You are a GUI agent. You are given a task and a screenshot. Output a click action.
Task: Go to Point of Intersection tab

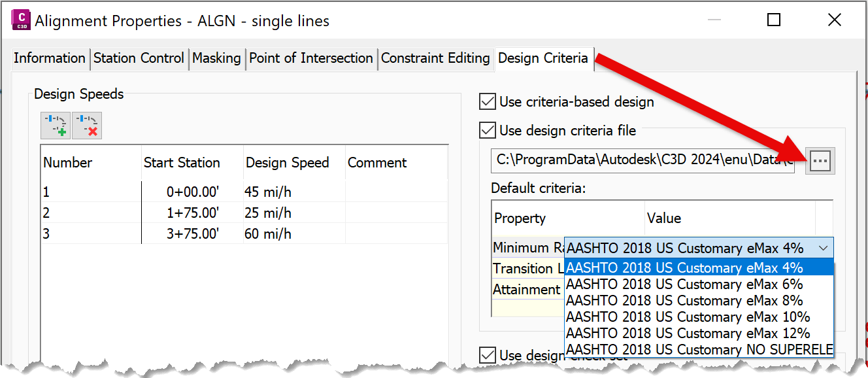click(311, 58)
